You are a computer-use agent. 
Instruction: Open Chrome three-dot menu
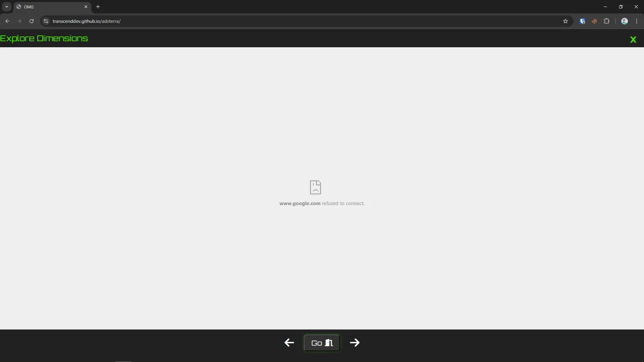coord(636,21)
